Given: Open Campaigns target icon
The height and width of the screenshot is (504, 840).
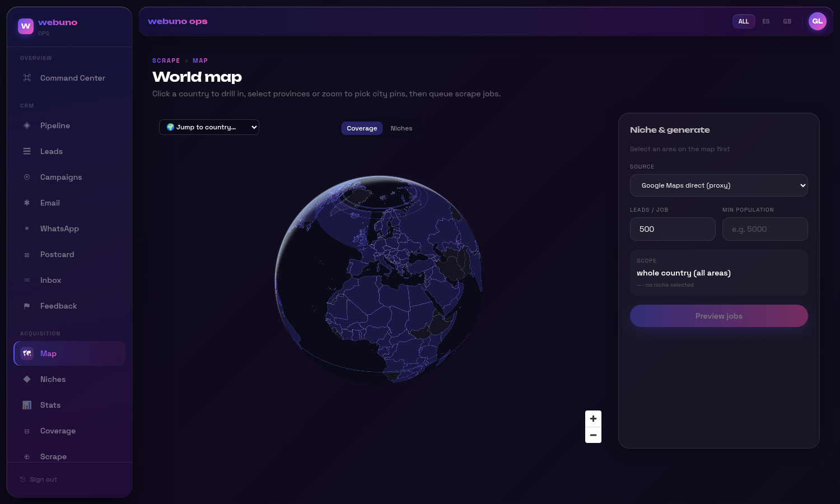Looking at the screenshot, I should (27, 177).
